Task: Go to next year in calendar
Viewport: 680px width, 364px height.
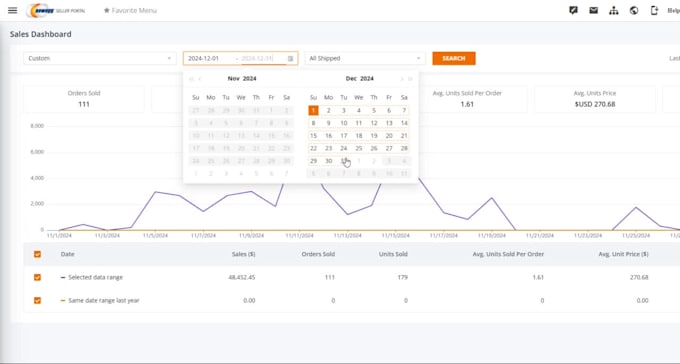Action: pos(410,79)
